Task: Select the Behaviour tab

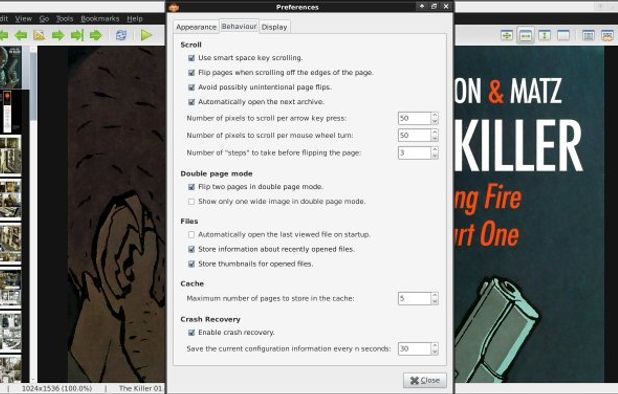Action: (239, 26)
